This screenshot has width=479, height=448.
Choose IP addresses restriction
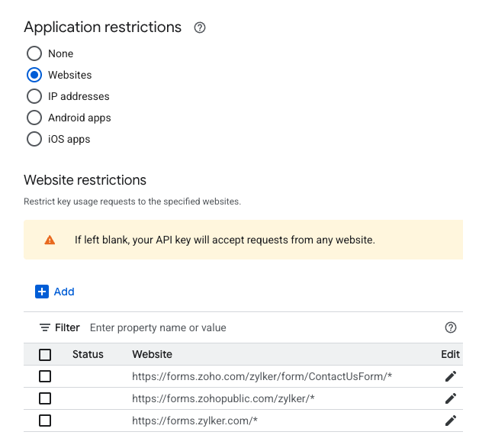(x=34, y=96)
